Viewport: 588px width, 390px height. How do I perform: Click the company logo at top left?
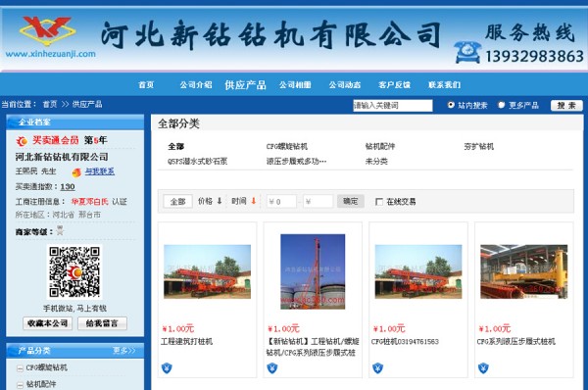48,30
